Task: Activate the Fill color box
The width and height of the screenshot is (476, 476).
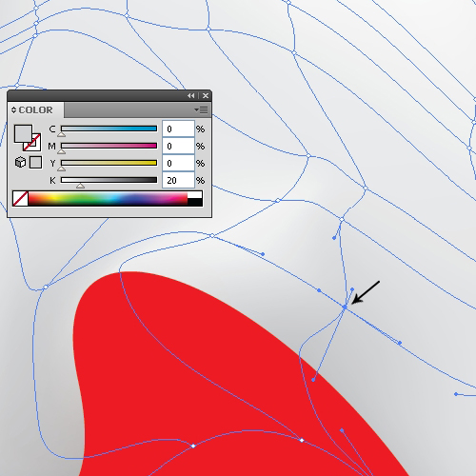Action: tap(23, 133)
